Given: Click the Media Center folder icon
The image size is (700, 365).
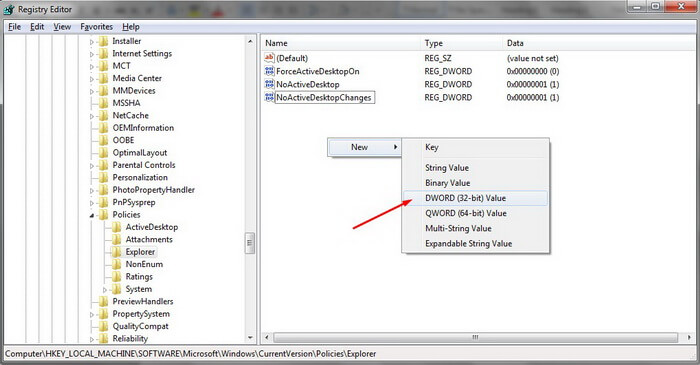Looking at the screenshot, I should [x=104, y=78].
